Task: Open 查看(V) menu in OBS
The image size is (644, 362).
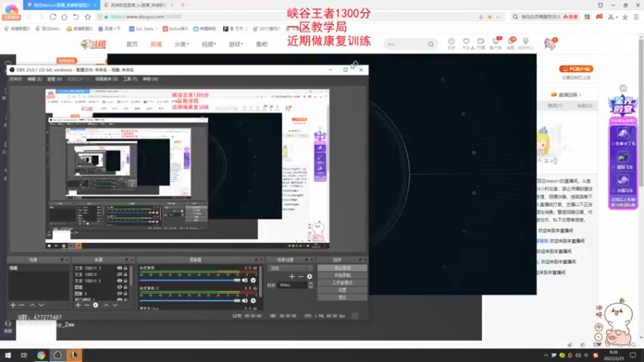Action: pyautogui.click(x=54, y=79)
